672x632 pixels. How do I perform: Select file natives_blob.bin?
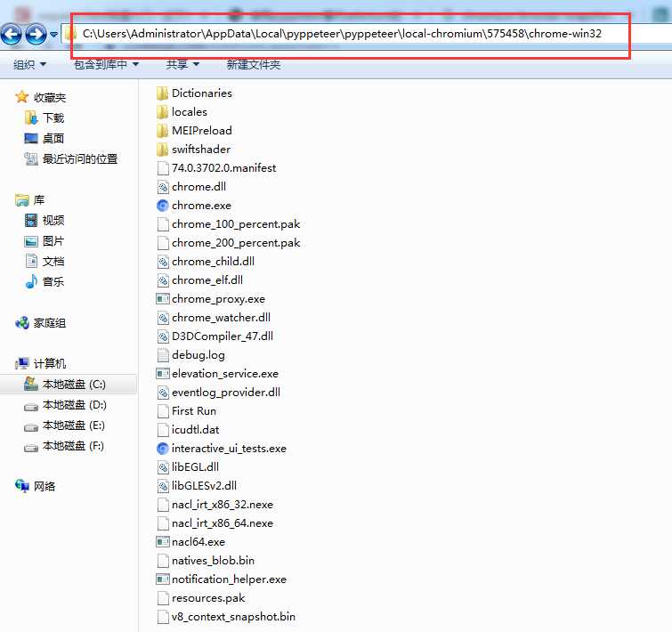206,561
